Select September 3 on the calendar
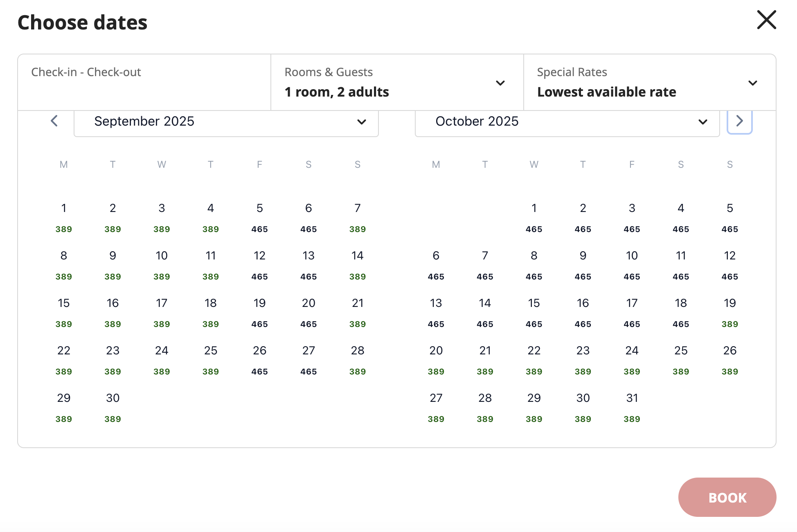This screenshot has width=797, height=532. [162, 218]
